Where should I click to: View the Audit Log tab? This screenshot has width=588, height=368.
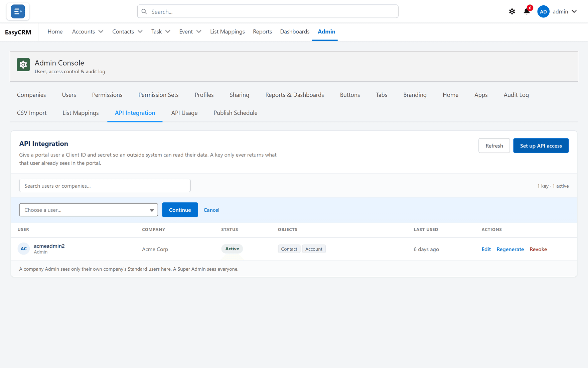click(516, 95)
